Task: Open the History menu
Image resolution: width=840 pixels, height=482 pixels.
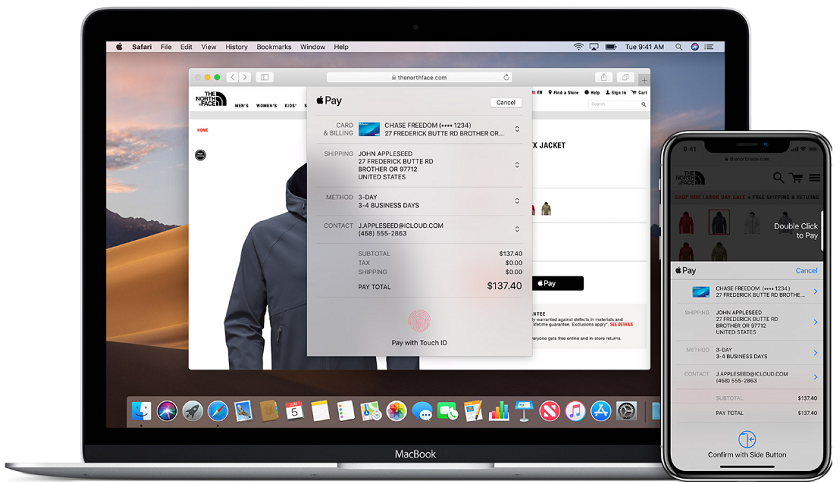Action: point(236,47)
